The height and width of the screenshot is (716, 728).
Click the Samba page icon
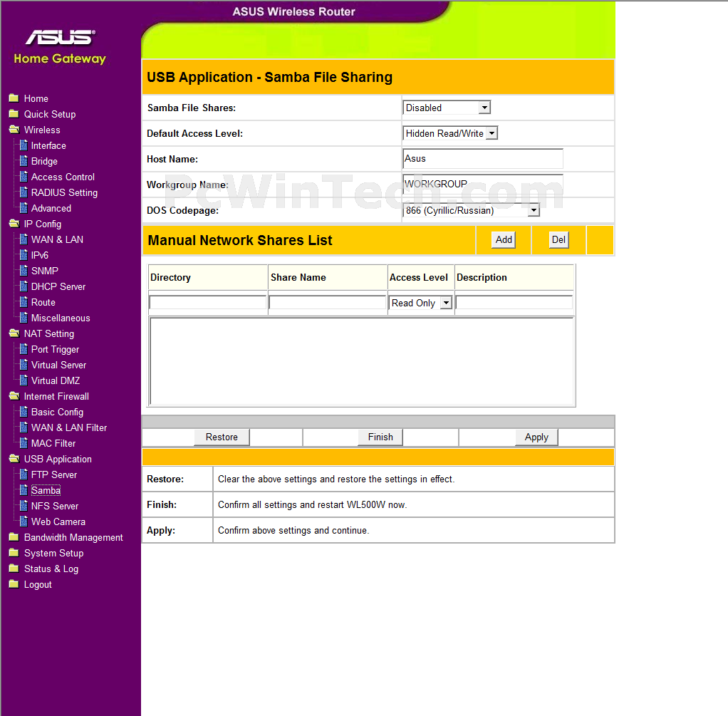pyautogui.click(x=24, y=490)
